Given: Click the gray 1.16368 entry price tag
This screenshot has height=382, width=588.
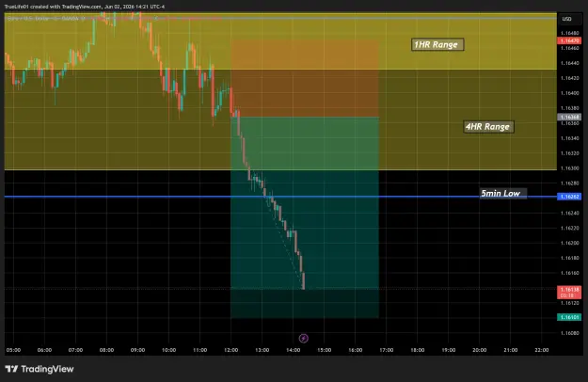Looking at the screenshot, I should coord(569,117).
